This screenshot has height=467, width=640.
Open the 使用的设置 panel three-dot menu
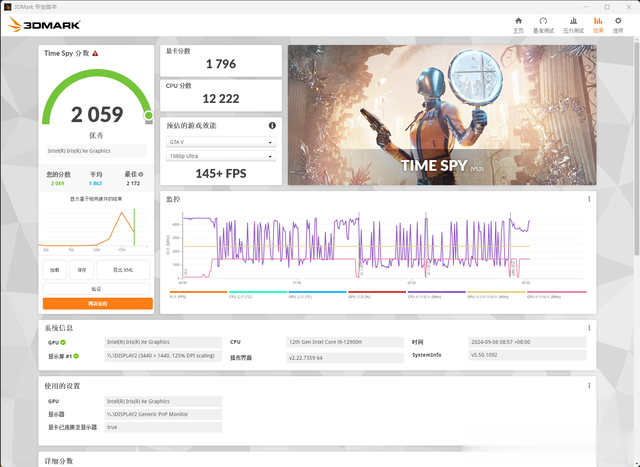(x=589, y=386)
